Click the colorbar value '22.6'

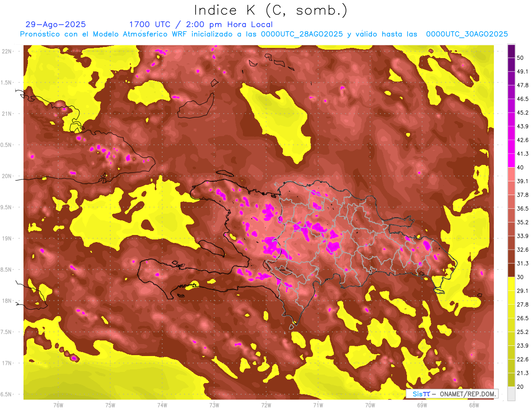pyautogui.click(x=522, y=360)
